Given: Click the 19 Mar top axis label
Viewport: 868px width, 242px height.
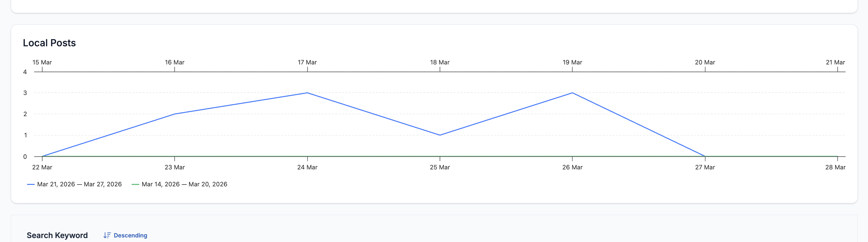Looking at the screenshot, I should point(572,62).
